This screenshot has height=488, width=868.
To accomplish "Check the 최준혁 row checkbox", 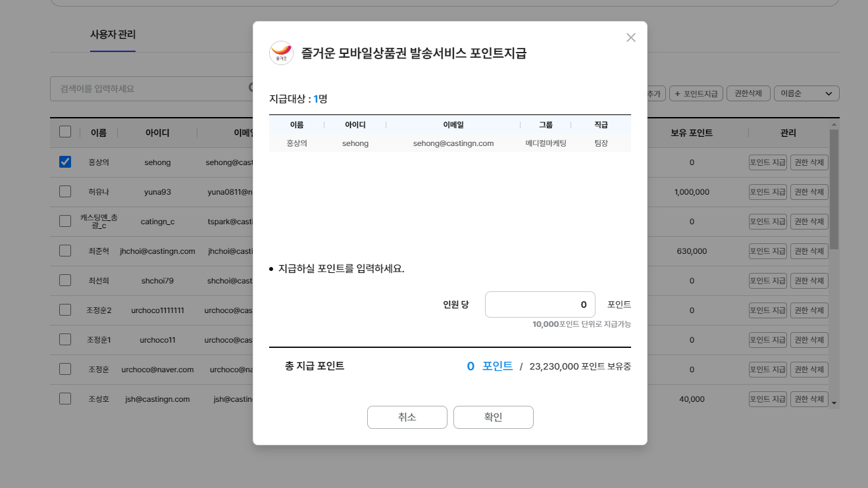I will [65, 251].
